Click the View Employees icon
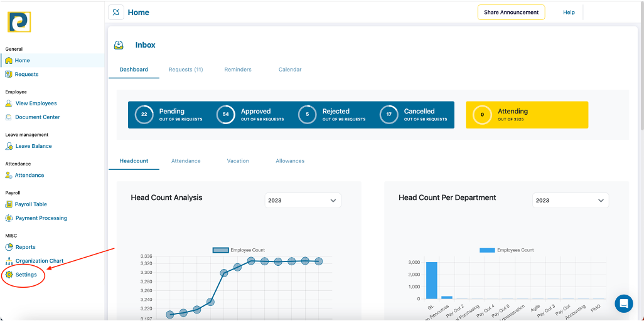This screenshot has width=644, height=321. click(x=9, y=103)
